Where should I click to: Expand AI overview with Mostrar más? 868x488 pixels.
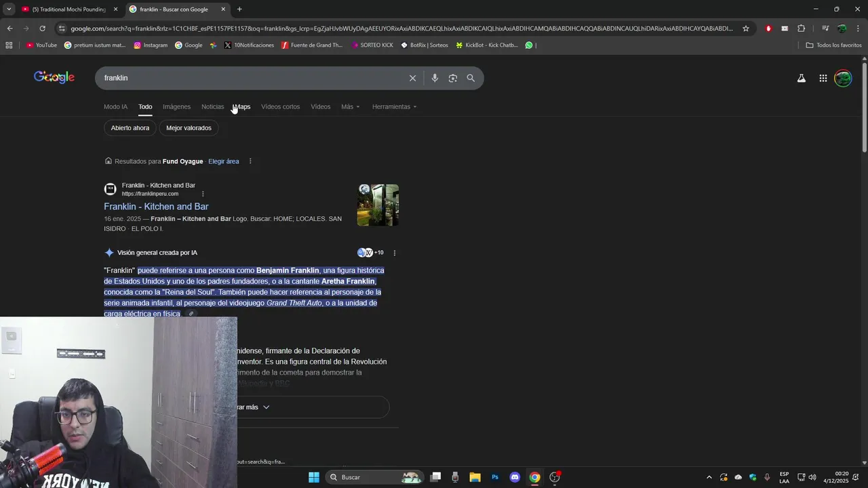pyautogui.click(x=252, y=407)
